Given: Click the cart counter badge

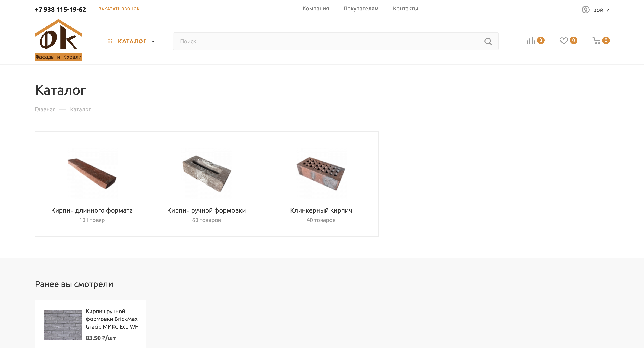Looking at the screenshot, I should click(x=606, y=40).
